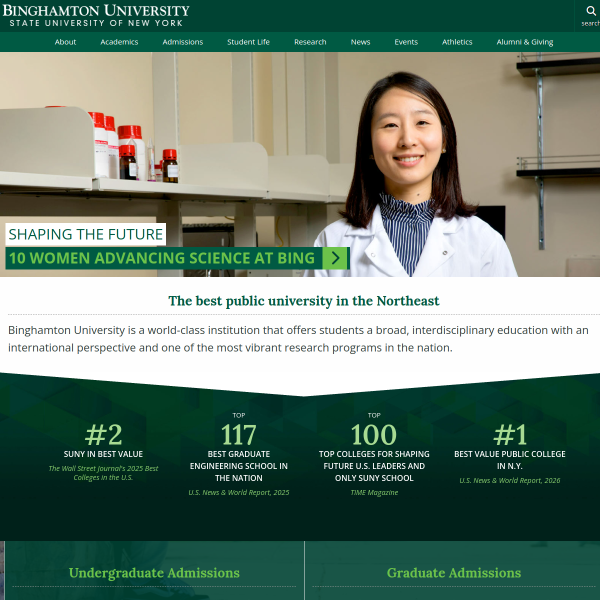Click News in the navigation bar

coord(360,42)
